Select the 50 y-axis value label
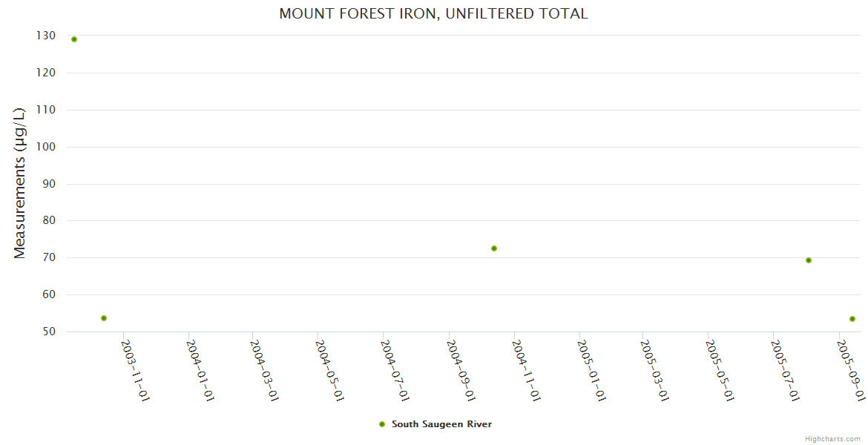This screenshot has width=868, height=445. (x=48, y=332)
